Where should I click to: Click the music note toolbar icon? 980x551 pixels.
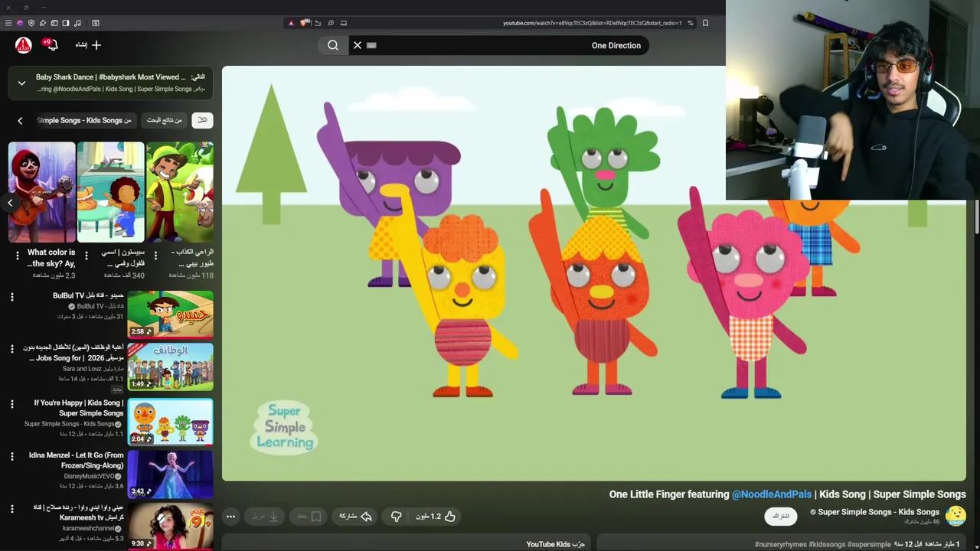pos(77,23)
